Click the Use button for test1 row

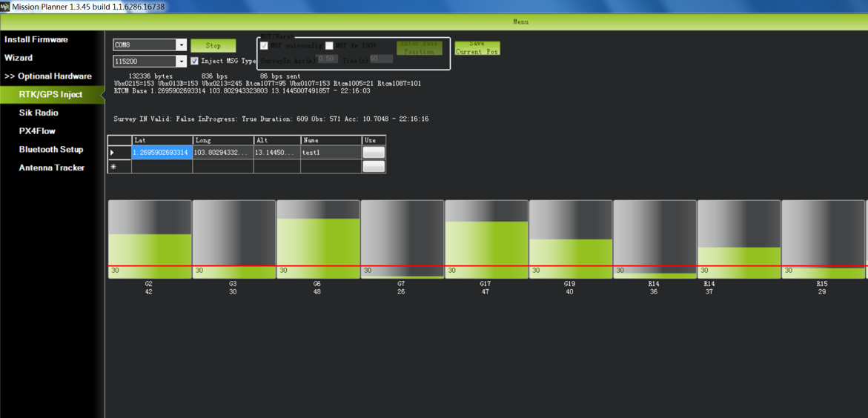(374, 153)
